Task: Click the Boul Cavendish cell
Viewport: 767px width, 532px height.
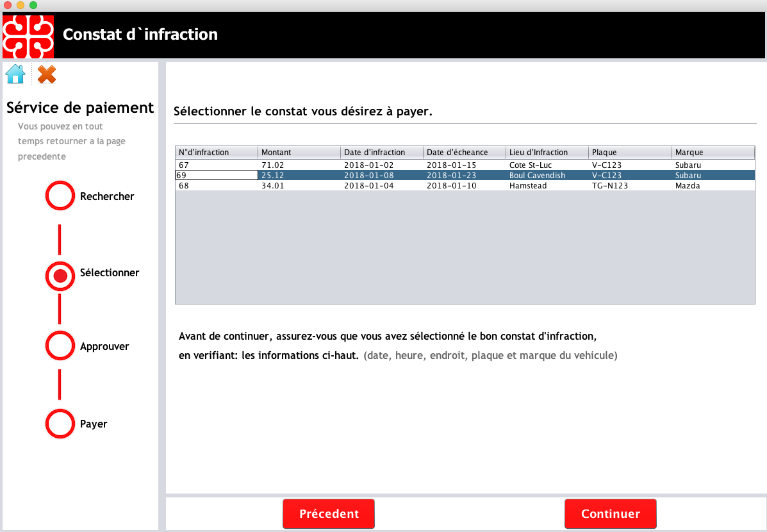Action: point(547,176)
